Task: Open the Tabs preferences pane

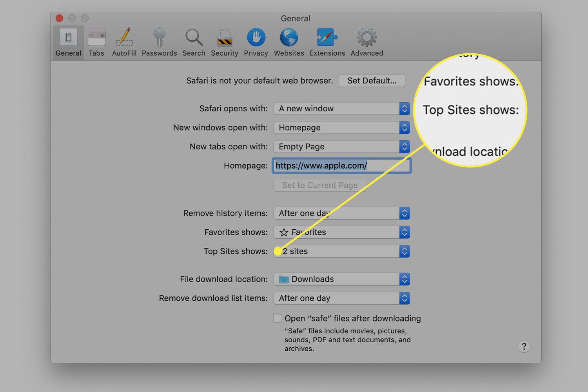Action: pyautogui.click(x=96, y=42)
